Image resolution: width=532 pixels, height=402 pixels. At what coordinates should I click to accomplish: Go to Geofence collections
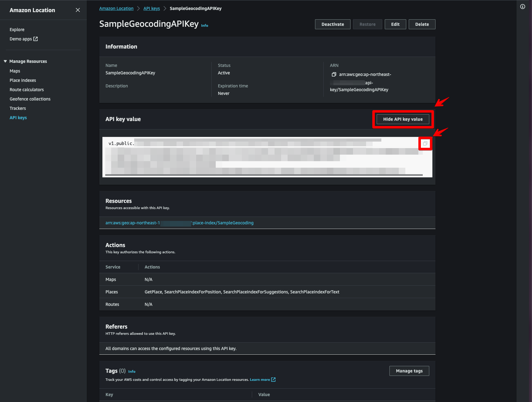click(30, 99)
